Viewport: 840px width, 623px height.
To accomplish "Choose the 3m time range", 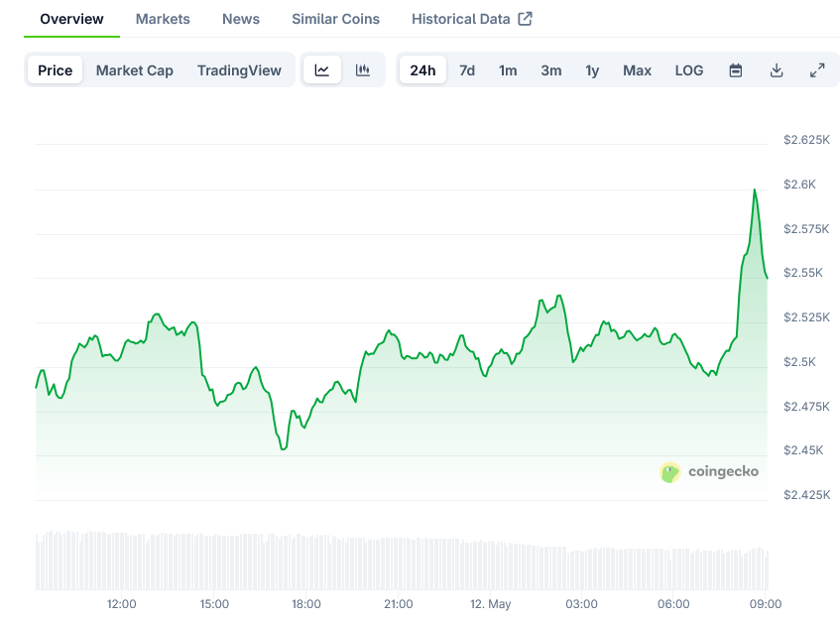I will coord(551,70).
